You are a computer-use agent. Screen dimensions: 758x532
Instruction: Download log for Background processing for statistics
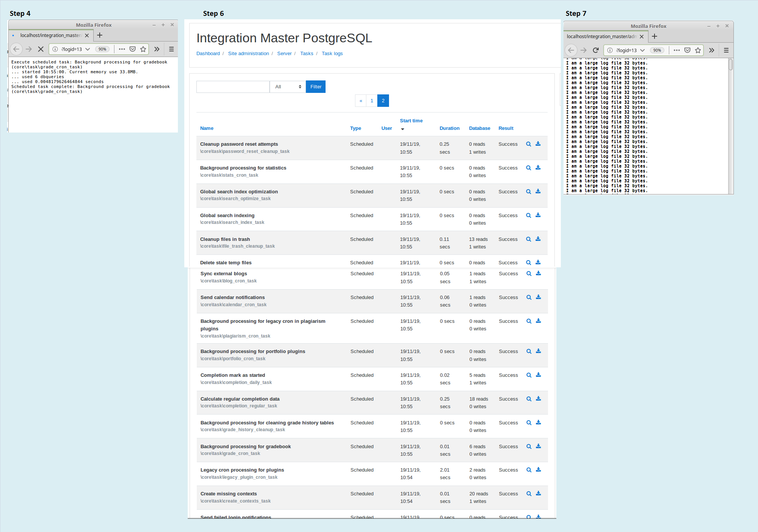pos(538,168)
